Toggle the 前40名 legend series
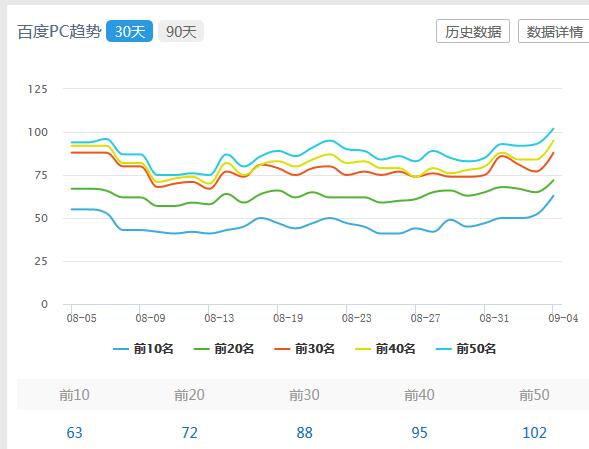The height and width of the screenshot is (449, 589). (385, 349)
